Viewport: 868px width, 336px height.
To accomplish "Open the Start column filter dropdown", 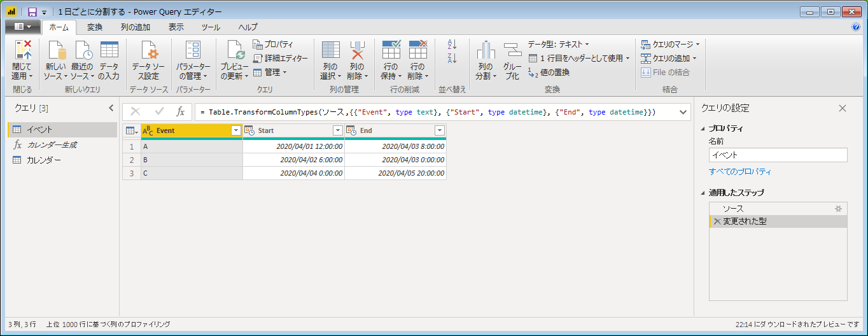I will [x=338, y=130].
